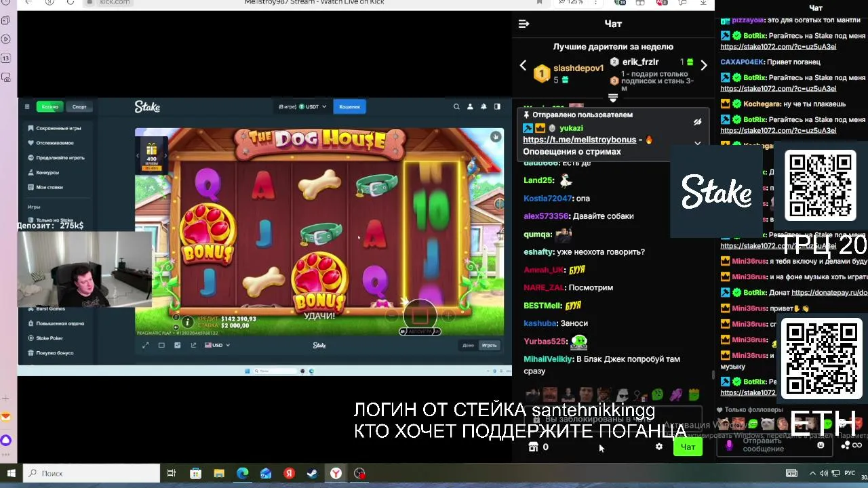Image resolution: width=868 pixels, height=488 pixels.
Task: Open Stake search magnifier icon
Action: point(456,106)
